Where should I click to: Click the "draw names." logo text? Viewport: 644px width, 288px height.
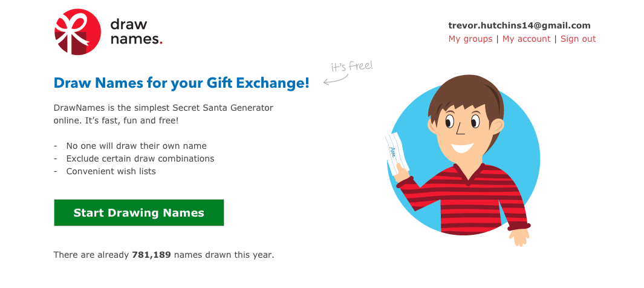136,32
